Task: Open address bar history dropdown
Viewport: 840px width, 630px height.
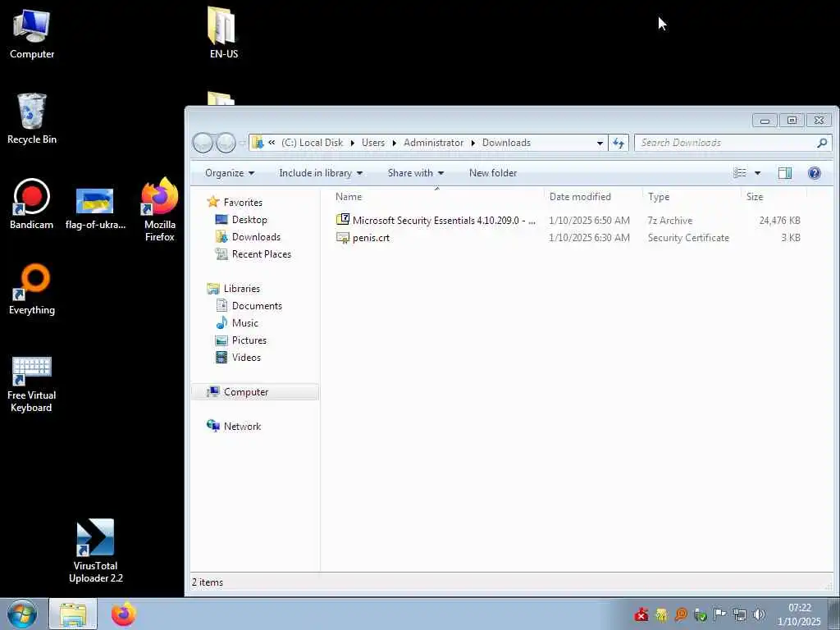Action: 600,143
